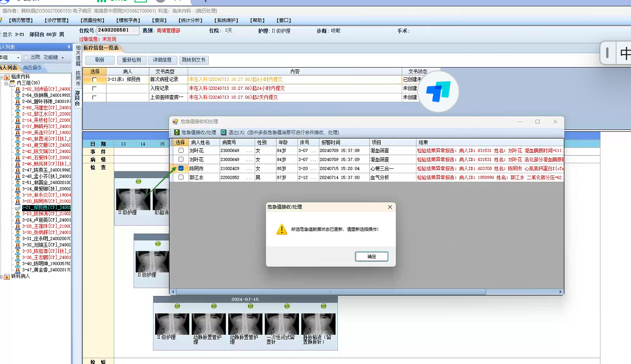Click the 病案号 cell 22002852

click(x=237, y=178)
